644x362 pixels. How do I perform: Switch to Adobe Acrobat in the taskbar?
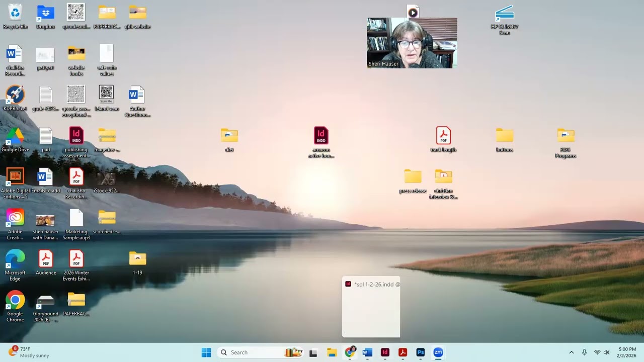tap(403, 352)
